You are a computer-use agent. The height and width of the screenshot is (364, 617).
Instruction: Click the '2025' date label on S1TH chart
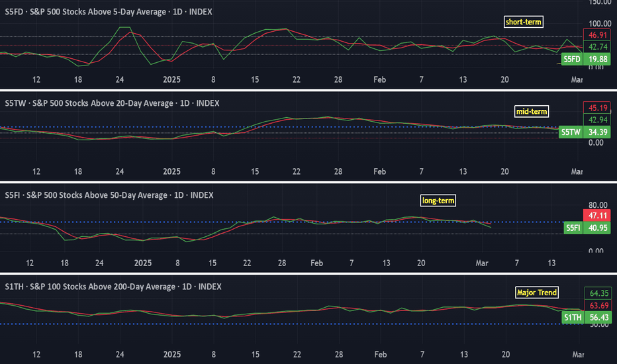tap(172, 355)
